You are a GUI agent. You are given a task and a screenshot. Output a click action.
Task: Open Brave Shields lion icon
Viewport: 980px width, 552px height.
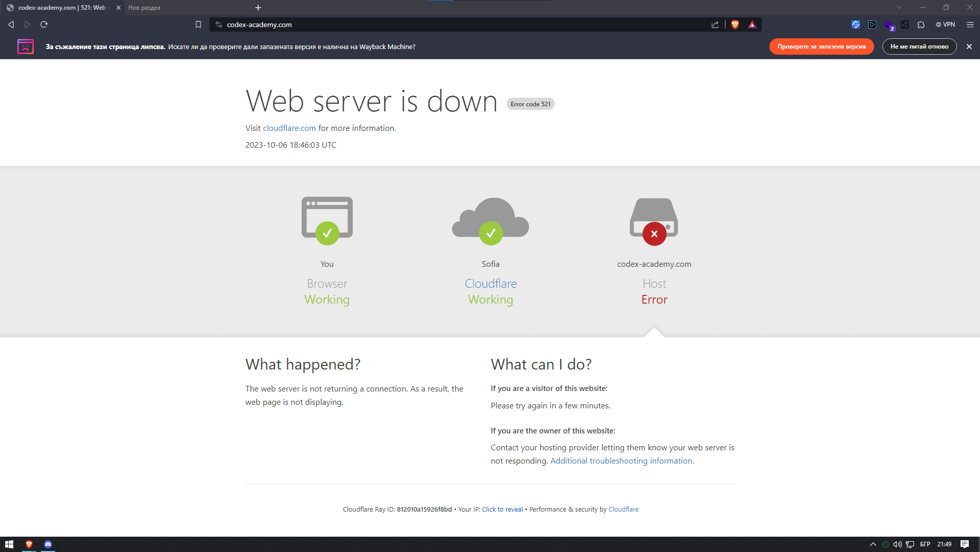click(735, 25)
